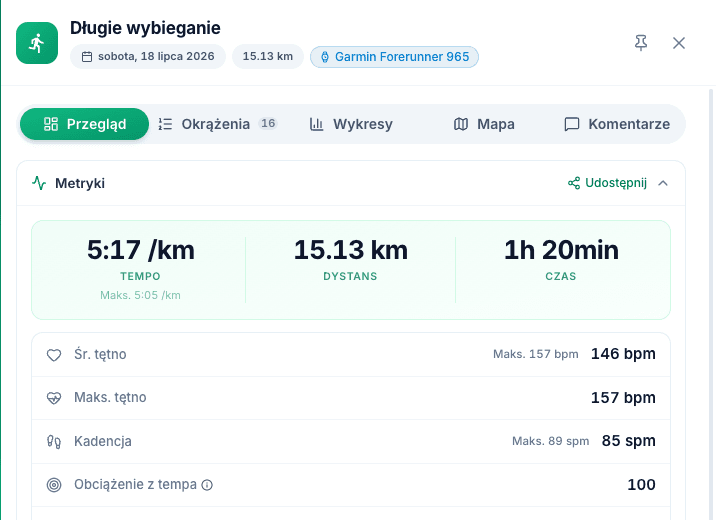Click the green running activity icon
The width and height of the screenshot is (716, 520).
[37, 43]
